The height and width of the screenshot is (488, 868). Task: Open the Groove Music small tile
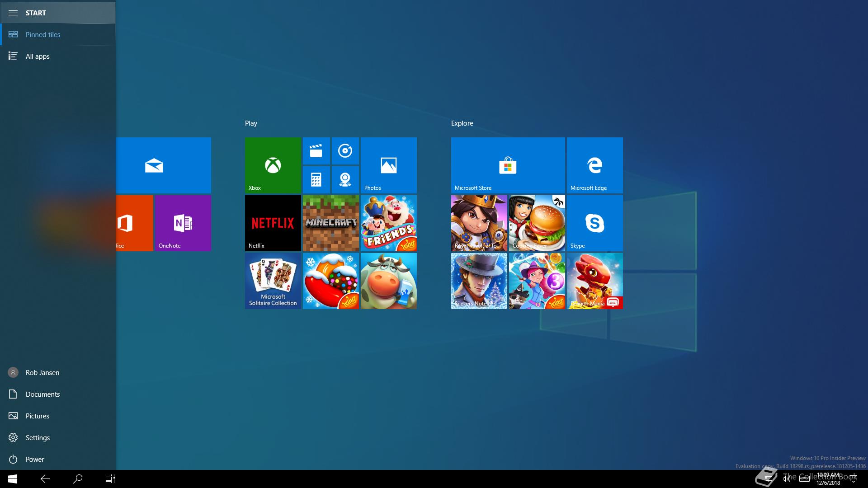345,151
